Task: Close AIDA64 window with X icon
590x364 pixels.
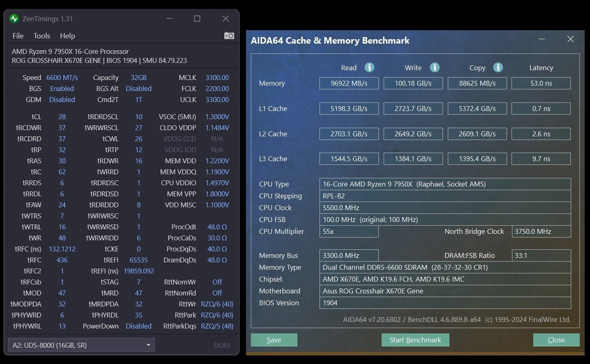Action: click(570, 39)
